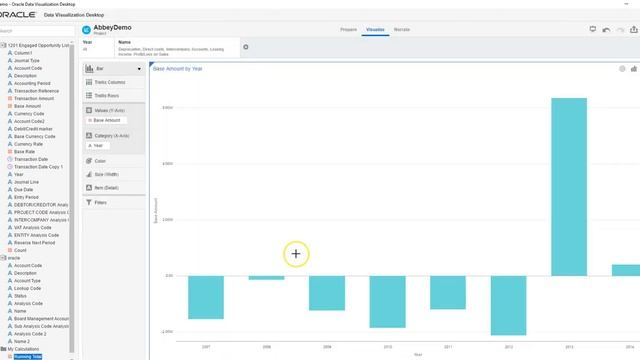Select the VAT Analysis Code column
This screenshot has height=360, width=640.
[x=33, y=228]
